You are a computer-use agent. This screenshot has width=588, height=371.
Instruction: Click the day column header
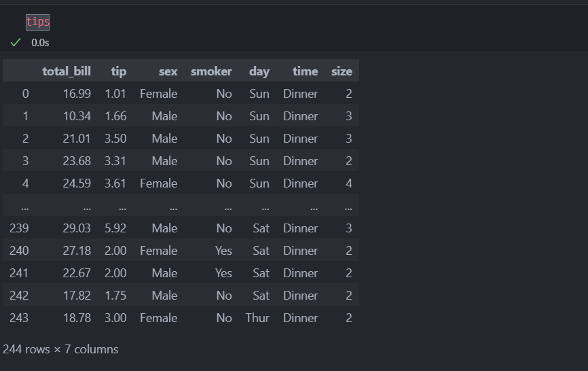(259, 71)
